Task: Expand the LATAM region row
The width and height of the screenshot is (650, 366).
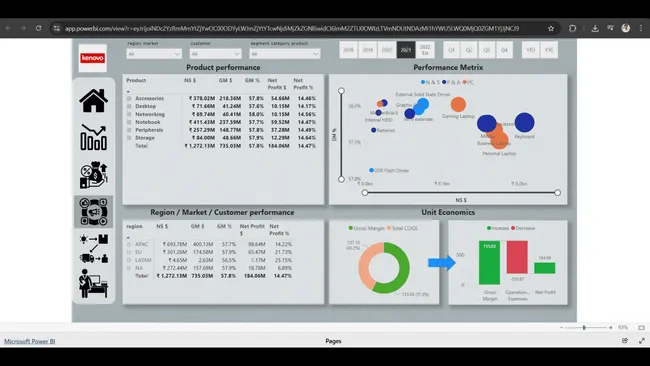Action: [x=129, y=260]
